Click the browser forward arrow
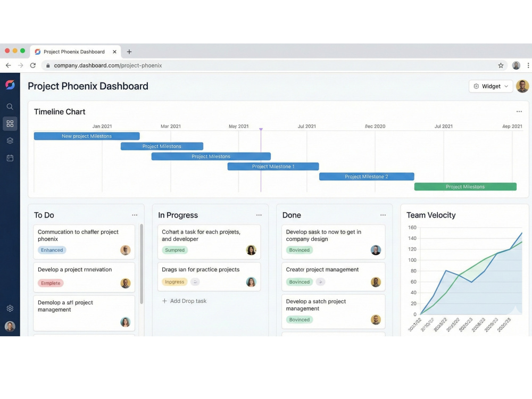Viewport: 532px width, 399px height. [x=20, y=65]
